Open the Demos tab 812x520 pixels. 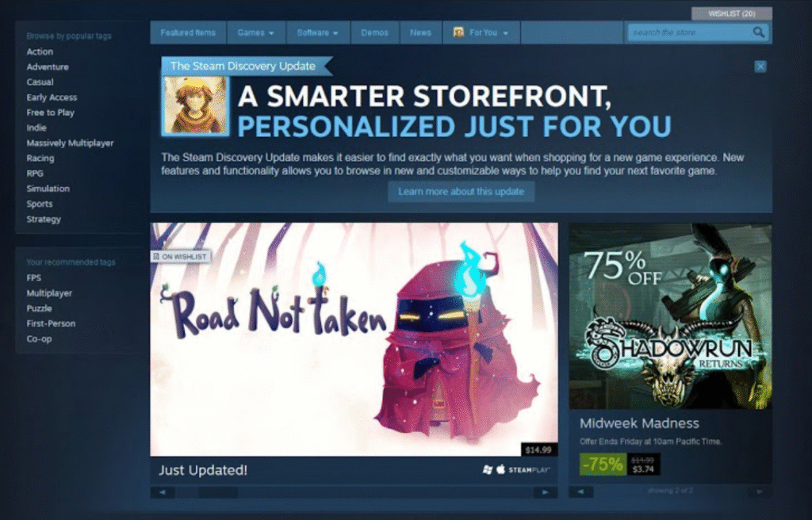pyautogui.click(x=375, y=32)
